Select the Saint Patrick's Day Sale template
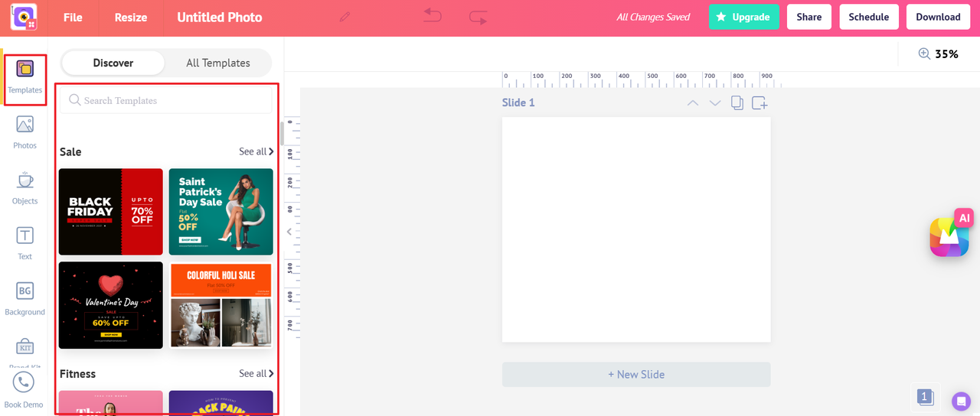Screen dimensions: 980x416 pos(221,212)
